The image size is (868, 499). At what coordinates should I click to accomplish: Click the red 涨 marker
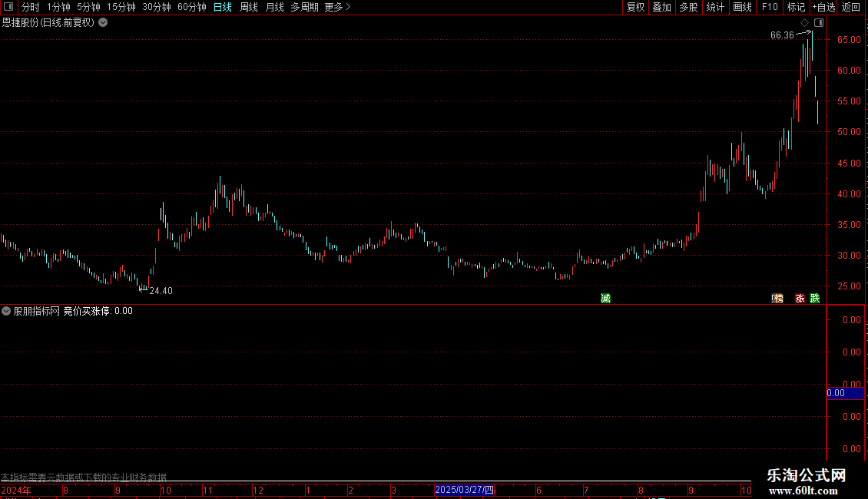[x=800, y=299]
